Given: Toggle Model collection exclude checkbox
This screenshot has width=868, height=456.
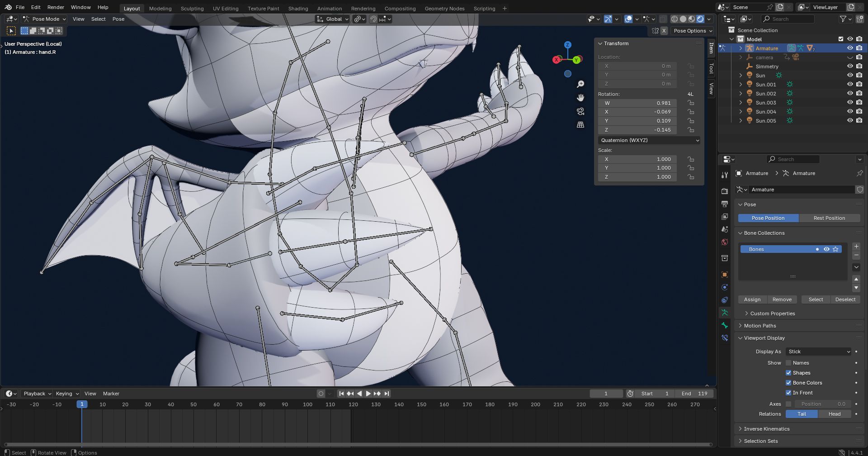Looking at the screenshot, I should pos(841,39).
